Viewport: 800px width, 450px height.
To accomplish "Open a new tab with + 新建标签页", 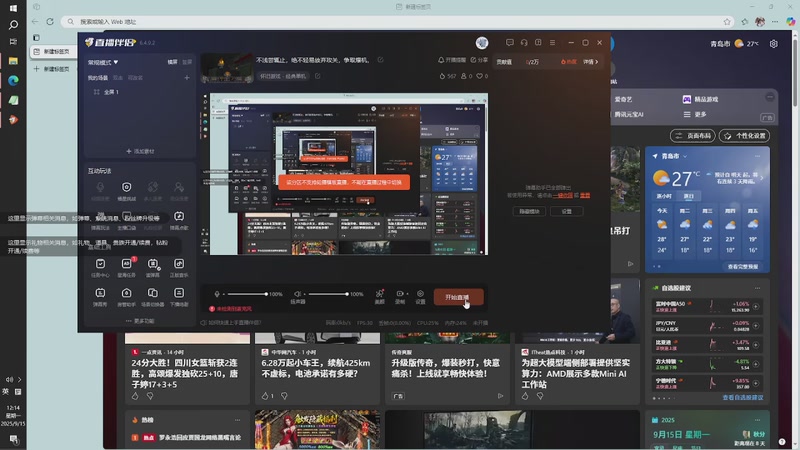I will click(x=52, y=69).
